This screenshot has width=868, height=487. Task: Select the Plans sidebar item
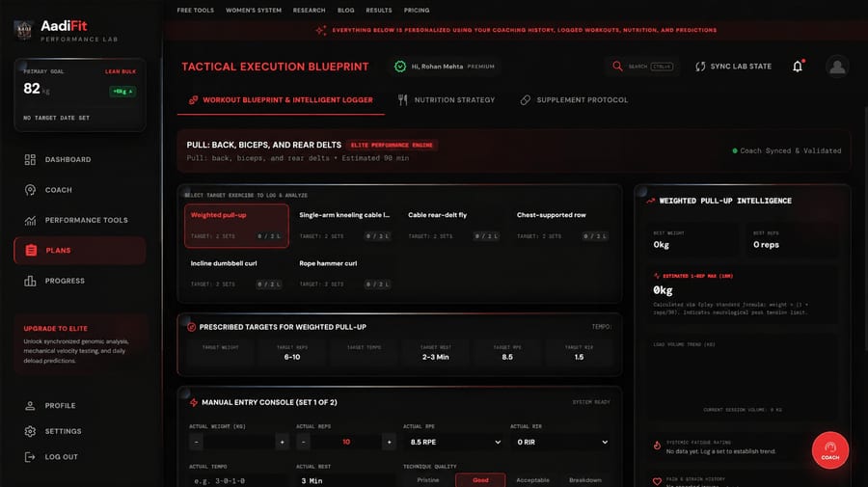80,250
